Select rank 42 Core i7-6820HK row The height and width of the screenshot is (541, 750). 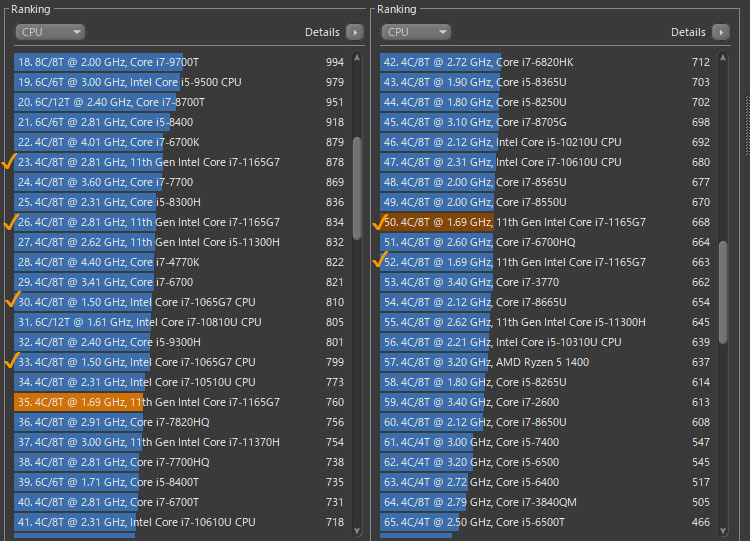click(x=545, y=62)
